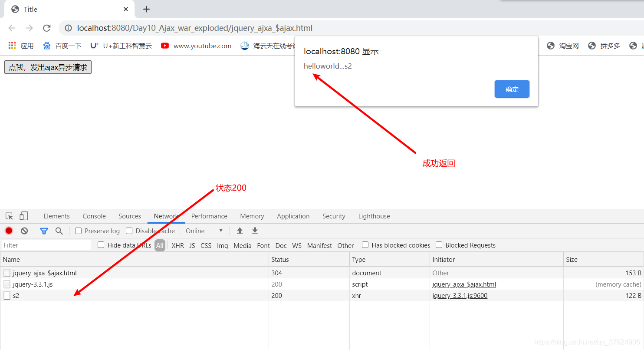Filter requests by Font
Image resolution: width=644 pixels, height=350 pixels.
[x=263, y=245]
